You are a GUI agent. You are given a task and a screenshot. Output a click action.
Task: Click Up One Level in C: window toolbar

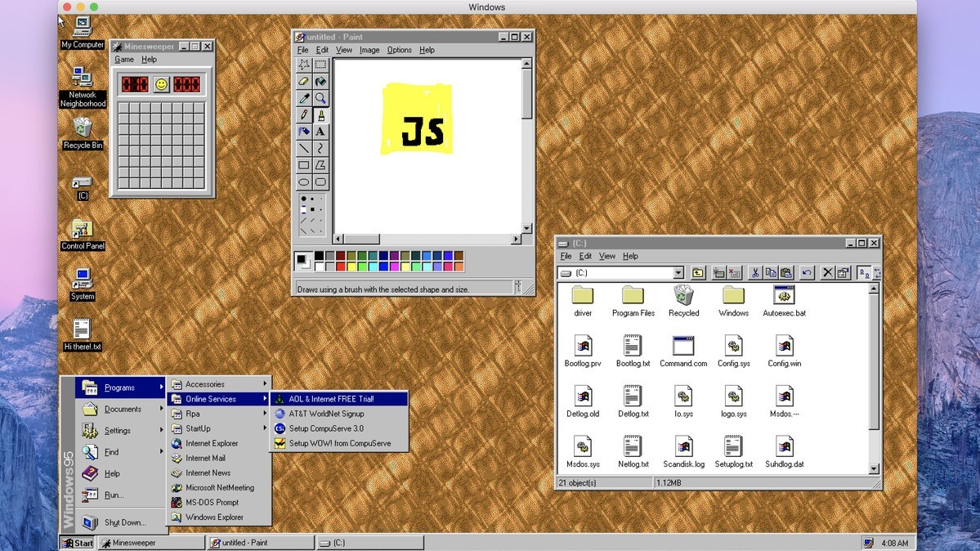tap(697, 273)
